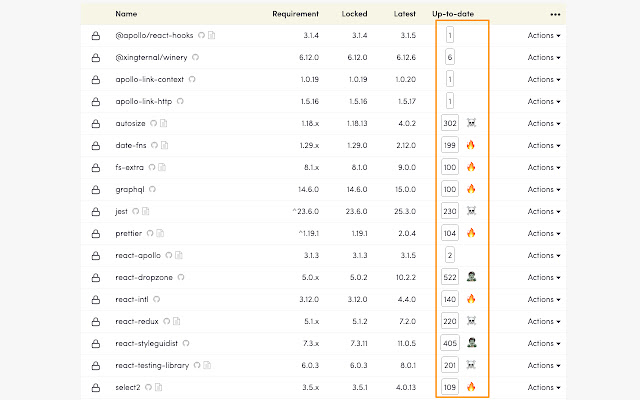Click repository icon beside apollo-link-http
640x400 pixels.
click(x=180, y=101)
